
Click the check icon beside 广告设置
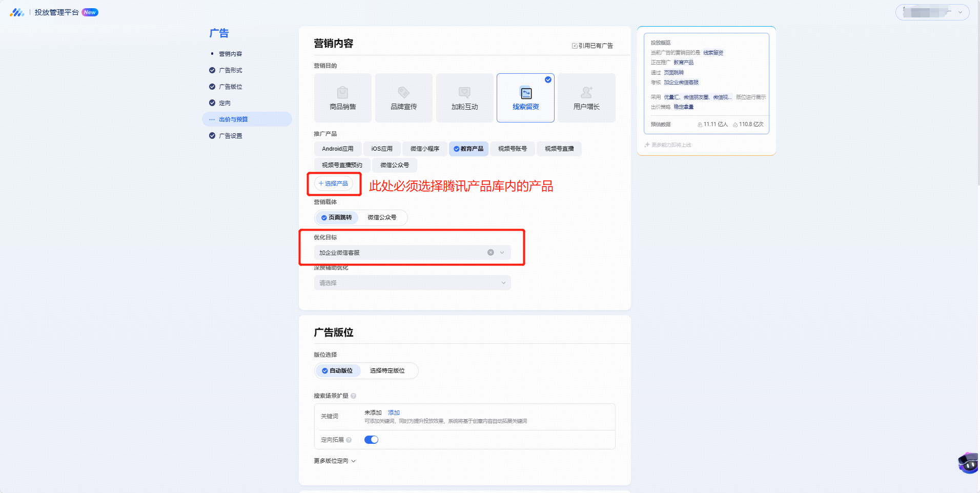[212, 136]
